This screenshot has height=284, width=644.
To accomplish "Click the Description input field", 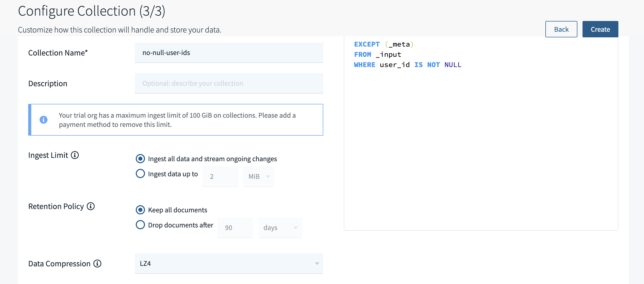I will coord(229,83).
